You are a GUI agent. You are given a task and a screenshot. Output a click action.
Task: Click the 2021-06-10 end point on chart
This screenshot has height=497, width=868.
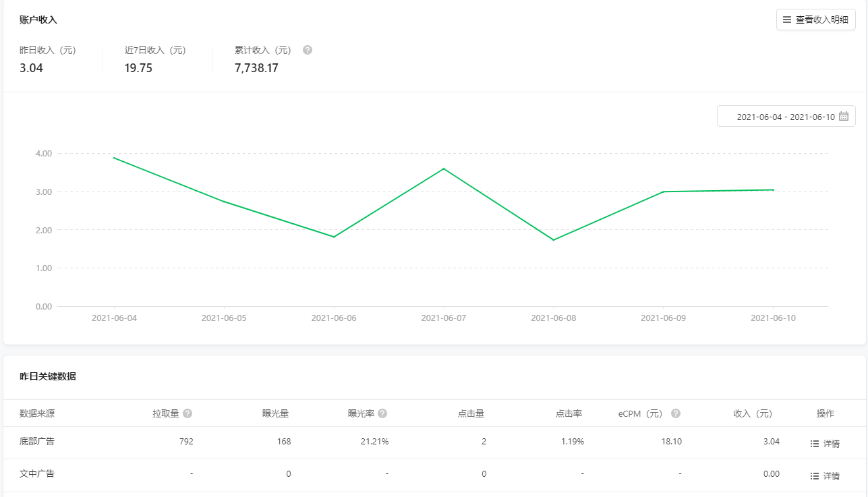[x=773, y=189]
